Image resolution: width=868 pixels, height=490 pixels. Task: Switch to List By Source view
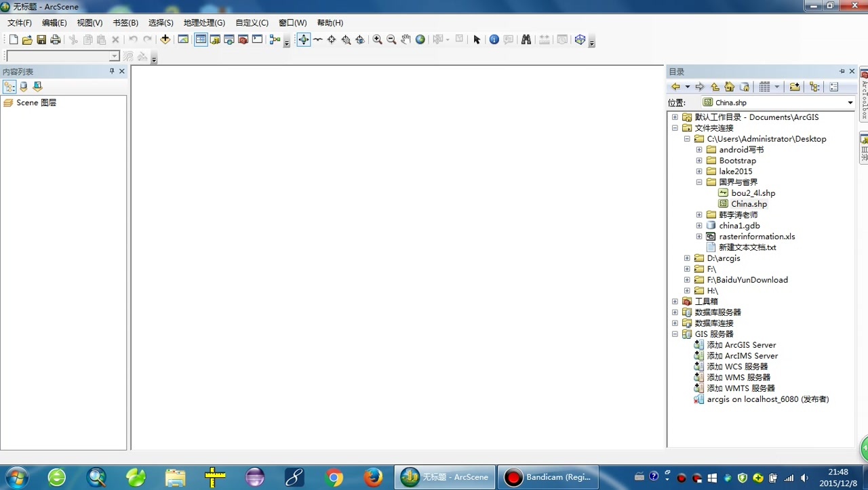tap(24, 87)
